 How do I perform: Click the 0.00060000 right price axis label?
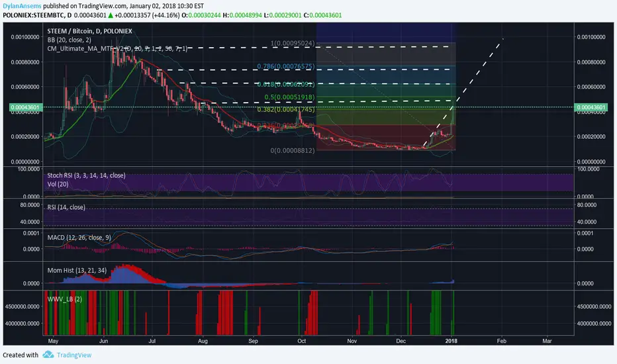coord(591,87)
